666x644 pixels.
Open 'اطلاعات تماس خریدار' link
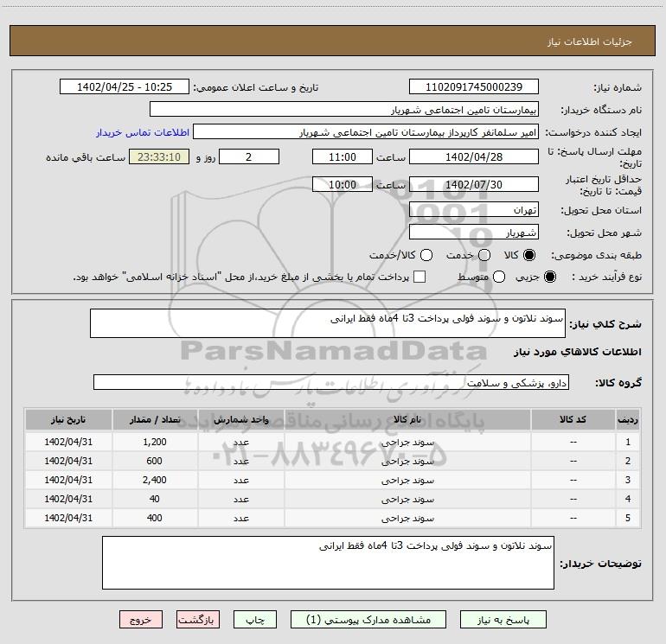click(x=143, y=132)
